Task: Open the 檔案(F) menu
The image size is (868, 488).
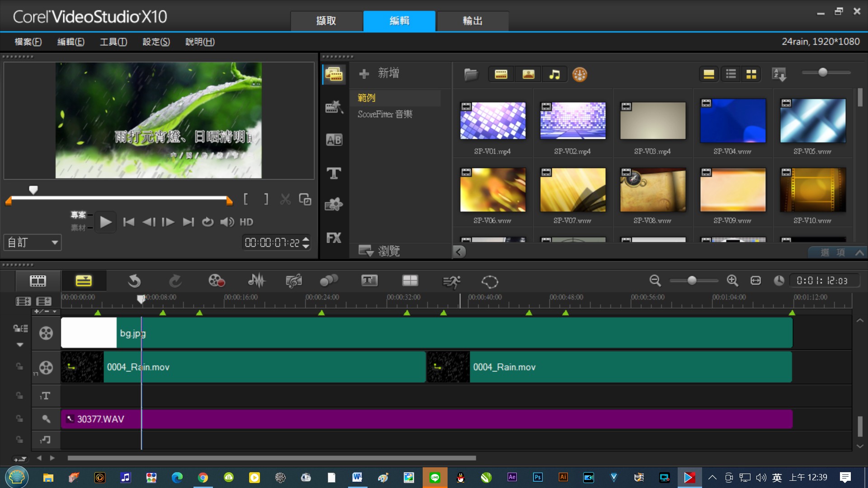Action: 28,42
